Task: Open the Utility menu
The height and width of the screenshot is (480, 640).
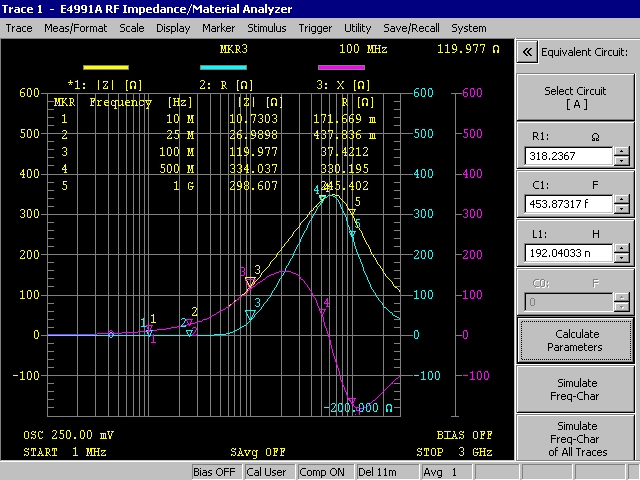Action: 358,28
